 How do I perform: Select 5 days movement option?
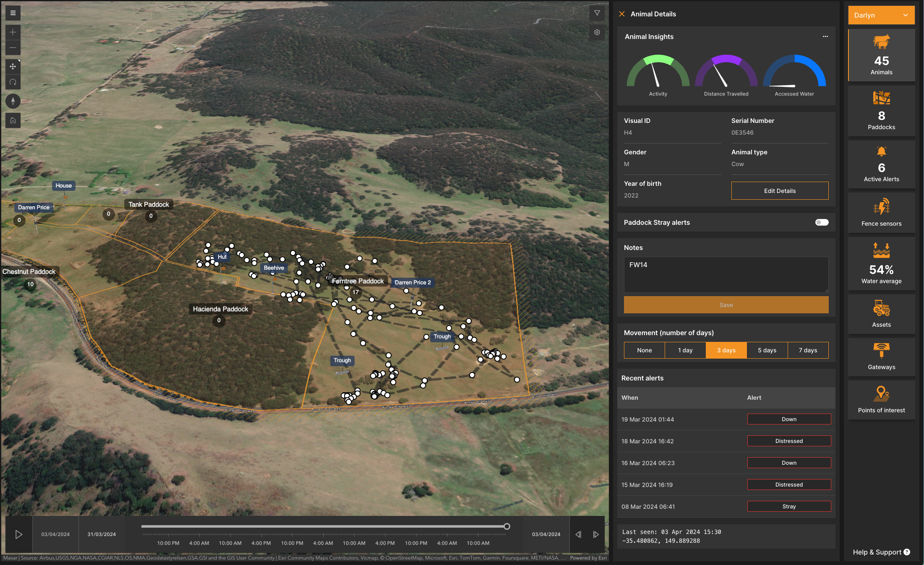tap(767, 350)
